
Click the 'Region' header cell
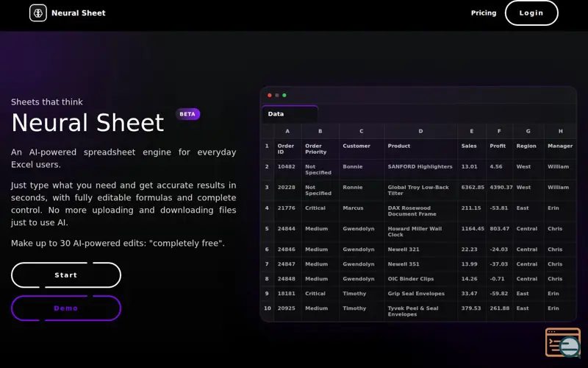coord(528,149)
